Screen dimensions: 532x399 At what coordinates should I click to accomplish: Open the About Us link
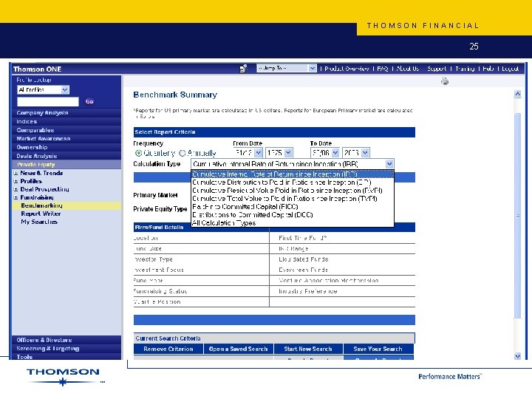pos(407,69)
